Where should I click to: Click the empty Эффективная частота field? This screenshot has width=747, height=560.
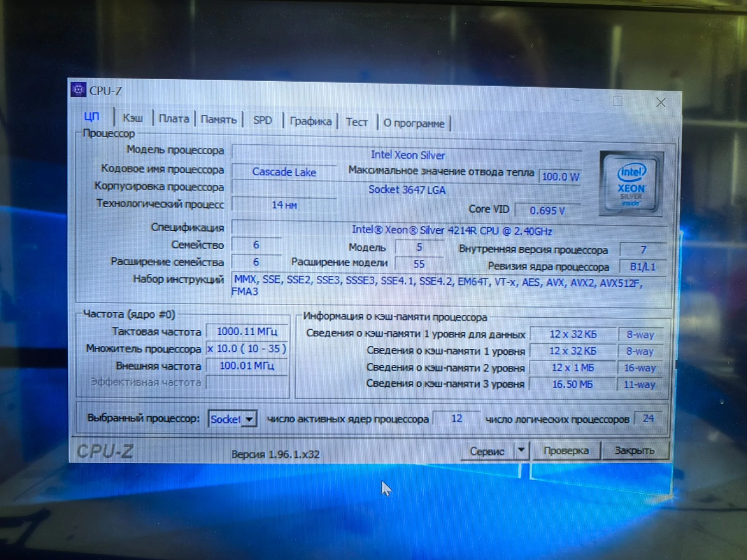click(247, 382)
